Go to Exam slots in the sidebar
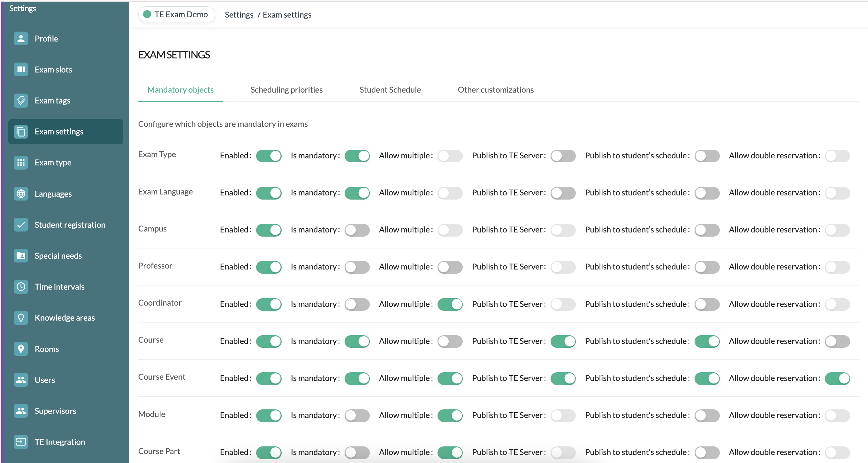The height and width of the screenshot is (463, 868). [x=66, y=69]
